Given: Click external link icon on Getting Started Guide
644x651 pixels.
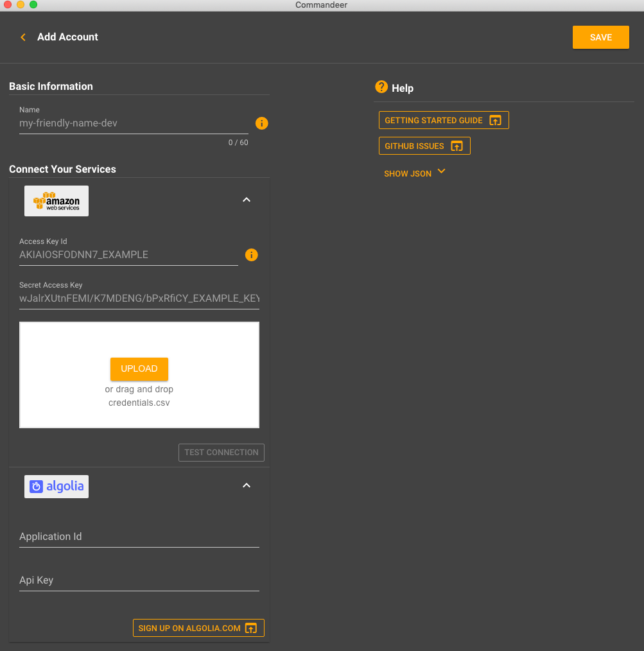Looking at the screenshot, I should pyautogui.click(x=495, y=121).
